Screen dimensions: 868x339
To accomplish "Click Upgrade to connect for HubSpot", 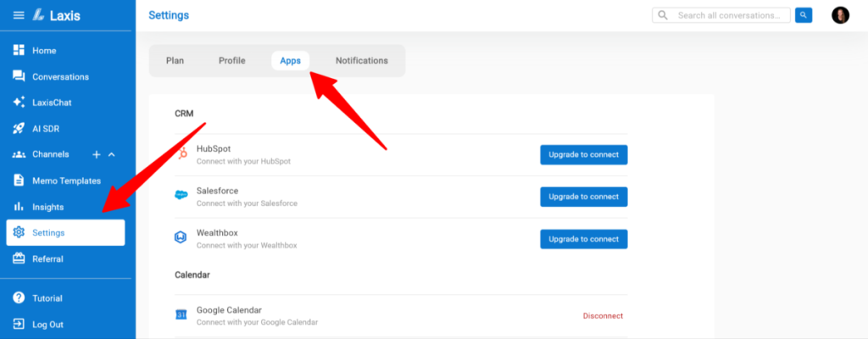I will (x=583, y=155).
